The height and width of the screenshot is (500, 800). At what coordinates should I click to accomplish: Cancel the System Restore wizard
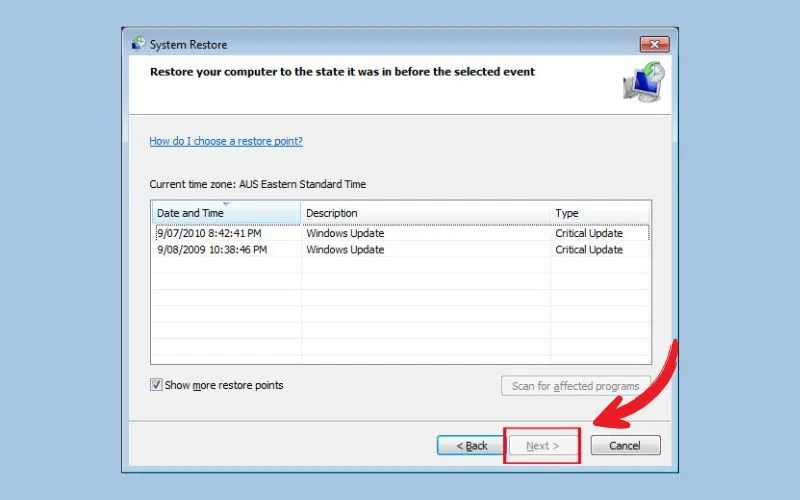625,445
